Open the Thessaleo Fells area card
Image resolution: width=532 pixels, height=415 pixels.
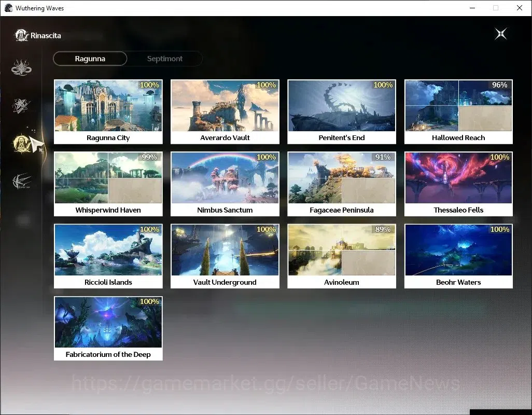458,184
